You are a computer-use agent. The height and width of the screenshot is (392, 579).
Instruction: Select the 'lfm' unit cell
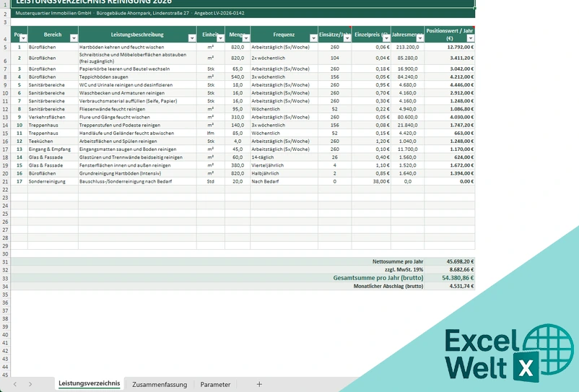click(x=211, y=134)
